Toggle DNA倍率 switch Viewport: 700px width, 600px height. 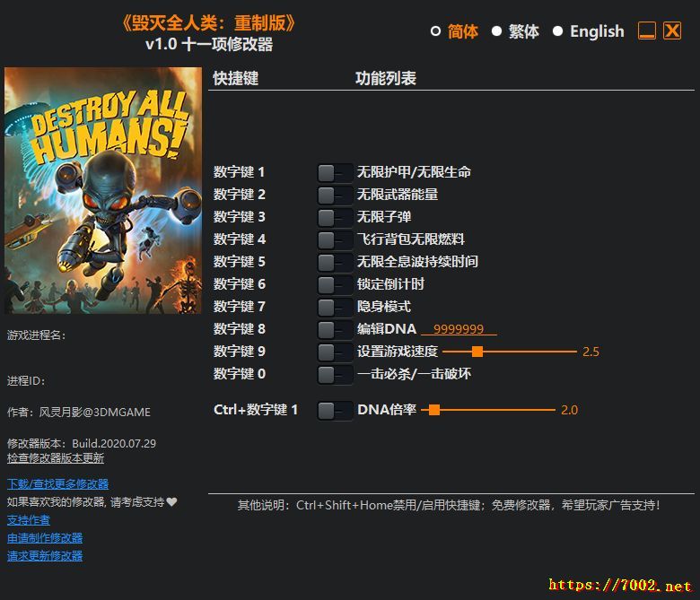[335, 411]
